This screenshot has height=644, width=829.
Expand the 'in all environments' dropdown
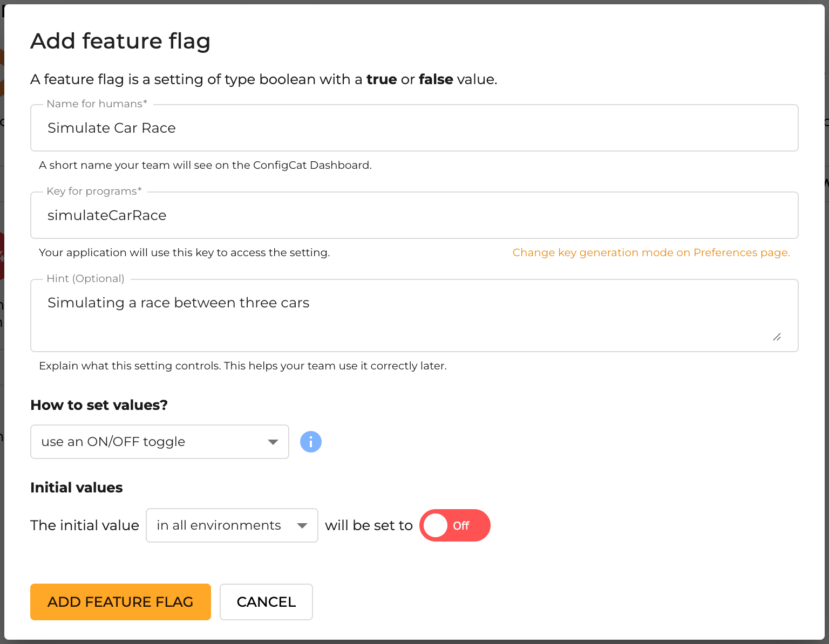point(232,525)
